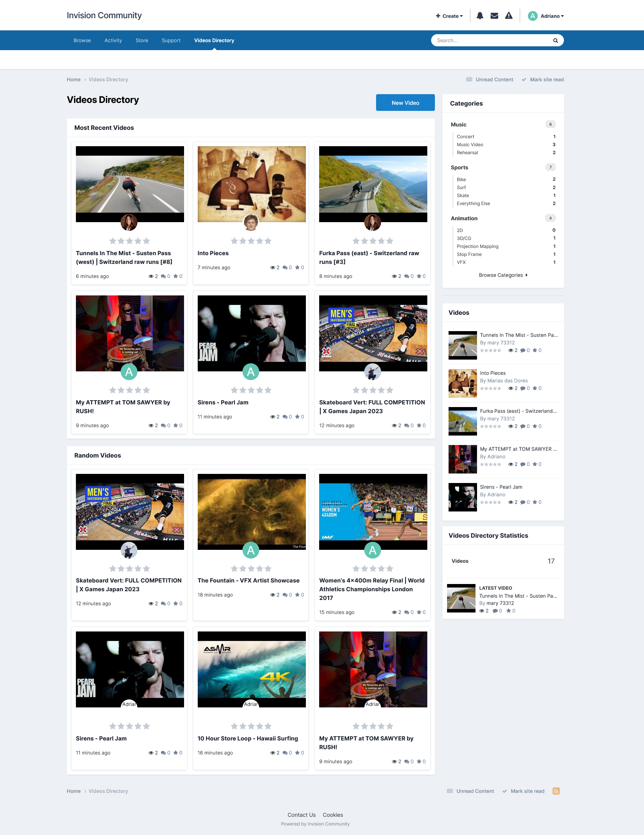Open the Surf category link
This screenshot has width=644, height=835.
click(461, 187)
